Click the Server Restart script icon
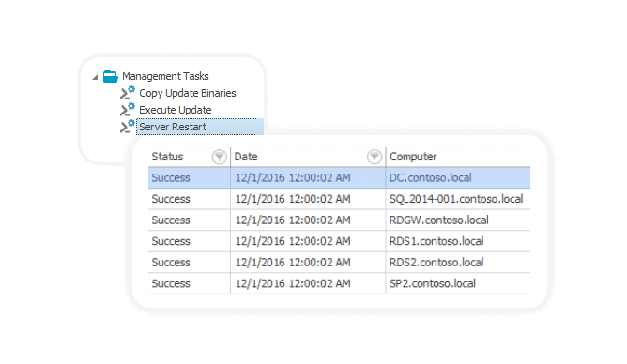The width and height of the screenshot is (627, 364). click(128, 127)
